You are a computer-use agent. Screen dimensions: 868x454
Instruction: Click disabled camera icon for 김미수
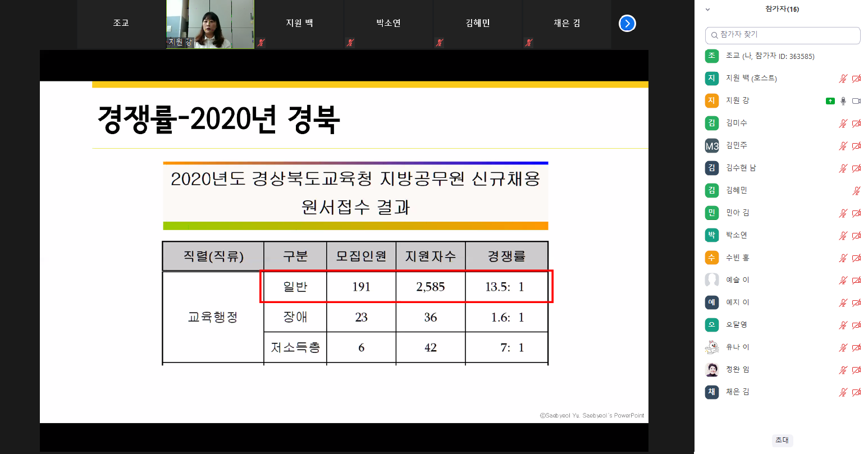pos(856,123)
